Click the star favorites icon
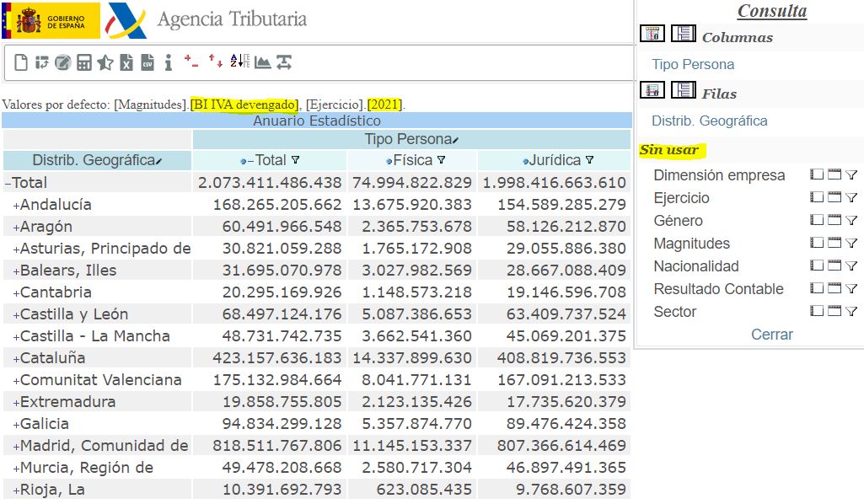 [x=105, y=62]
